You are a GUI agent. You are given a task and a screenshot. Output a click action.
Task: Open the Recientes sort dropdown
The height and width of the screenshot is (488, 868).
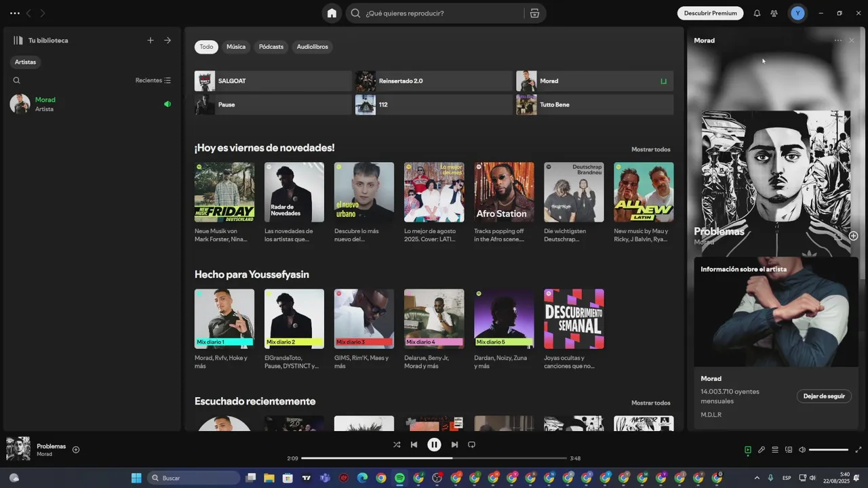[x=153, y=80]
